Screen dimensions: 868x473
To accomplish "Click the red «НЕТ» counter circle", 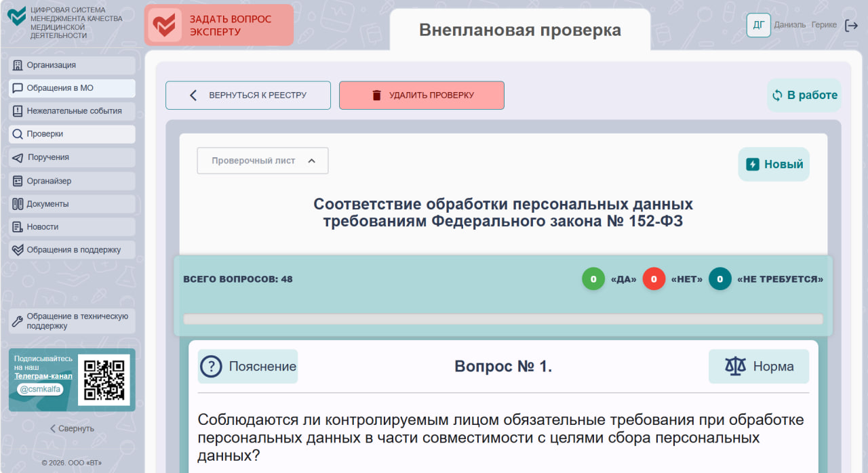I will pyautogui.click(x=654, y=279).
